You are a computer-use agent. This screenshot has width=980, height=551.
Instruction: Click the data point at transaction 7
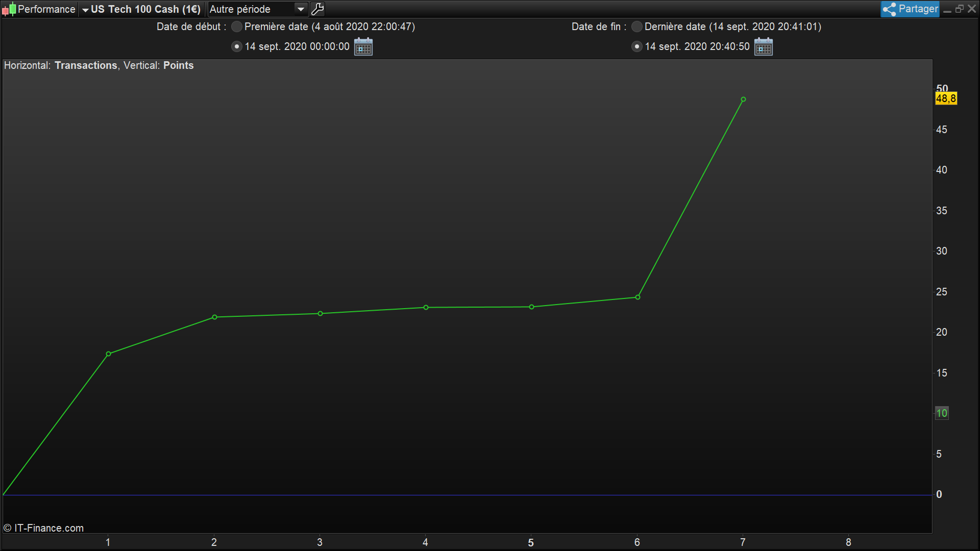tap(743, 99)
